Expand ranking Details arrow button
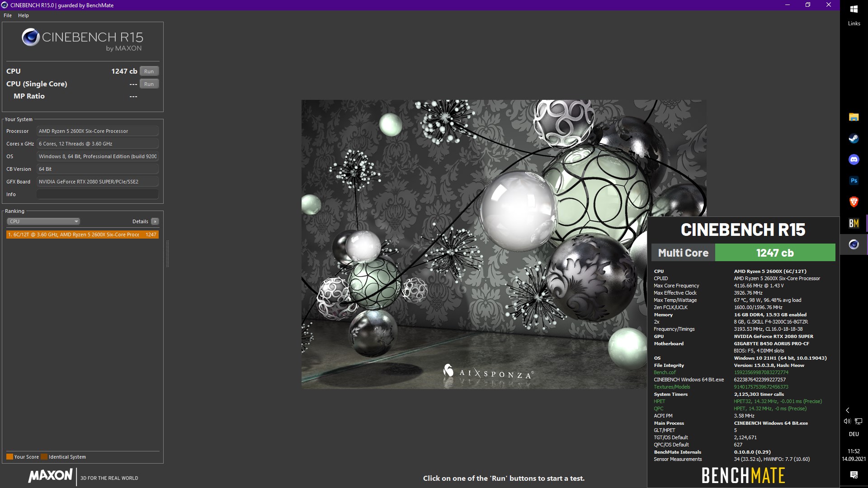 [155, 221]
